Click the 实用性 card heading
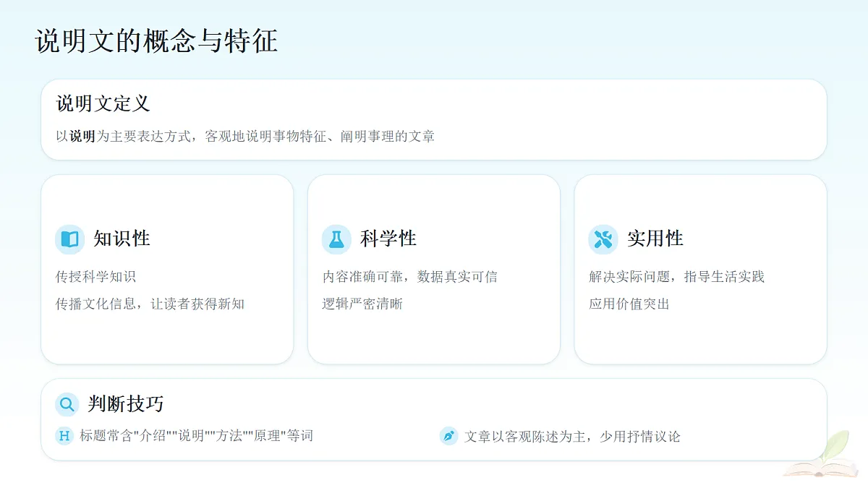 pos(655,239)
